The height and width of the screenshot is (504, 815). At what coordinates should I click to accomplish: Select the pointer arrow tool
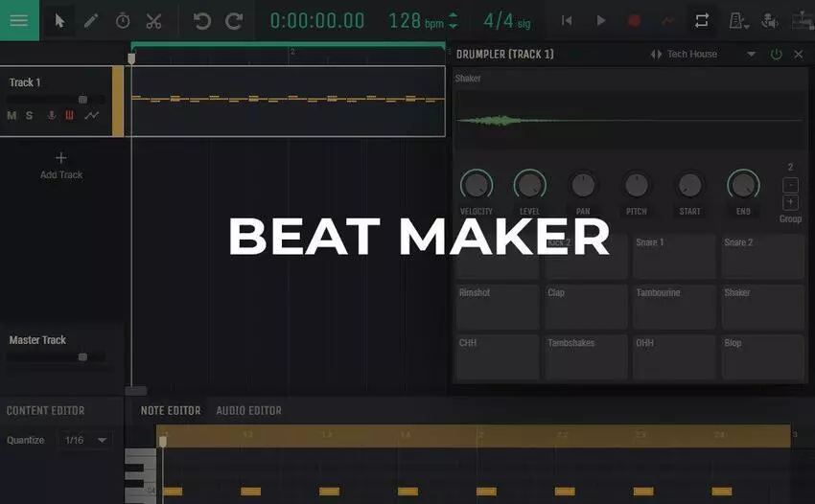pyautogui.click(x=60, y=20)
